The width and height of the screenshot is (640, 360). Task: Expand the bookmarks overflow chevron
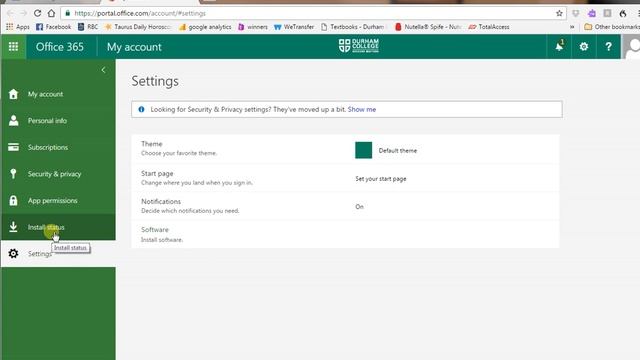click(572, 27)
